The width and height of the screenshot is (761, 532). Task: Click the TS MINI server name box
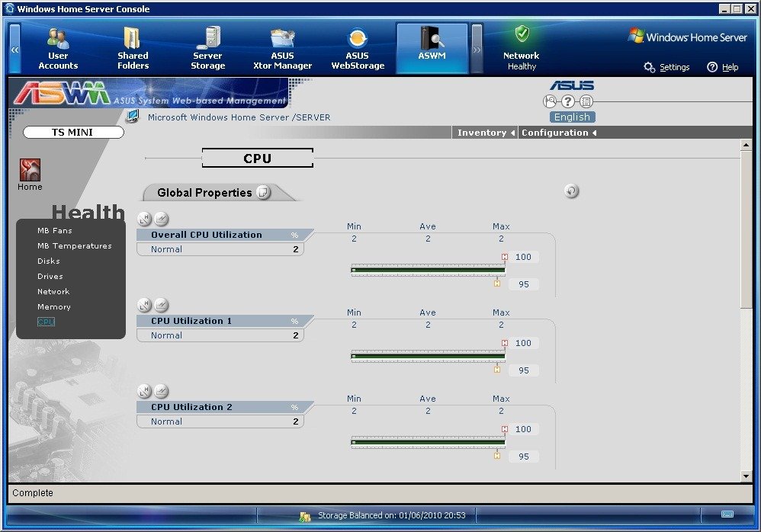(x=73, y=133)
